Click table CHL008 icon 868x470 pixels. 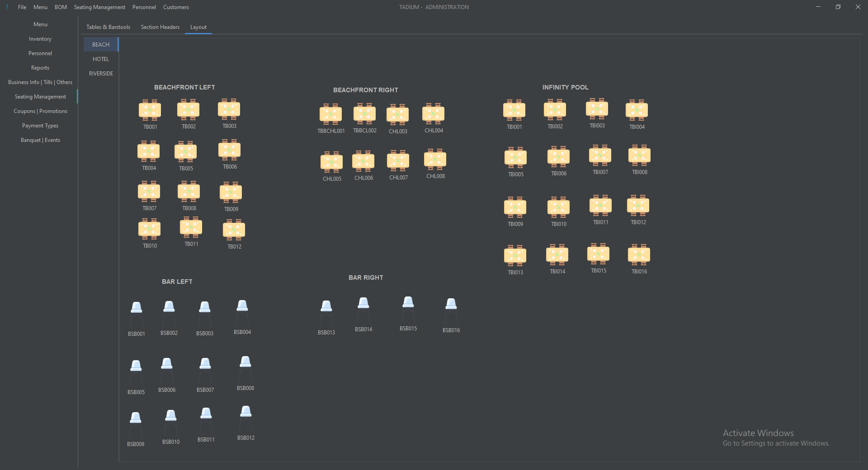click(435, 160)
